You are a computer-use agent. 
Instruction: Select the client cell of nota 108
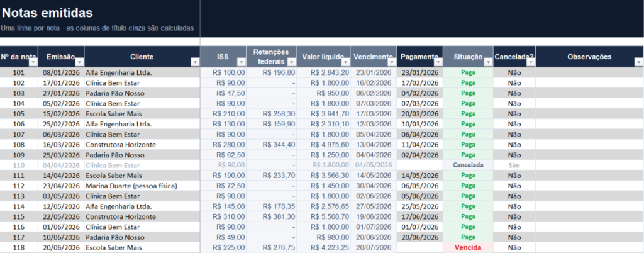142,145
